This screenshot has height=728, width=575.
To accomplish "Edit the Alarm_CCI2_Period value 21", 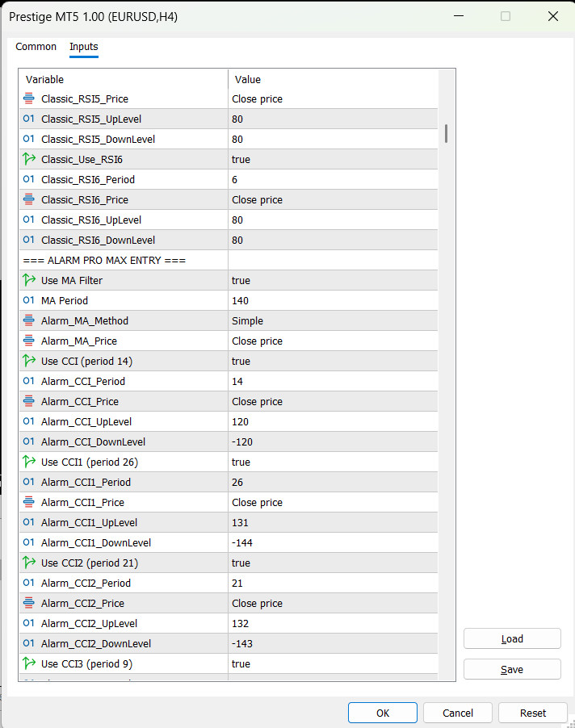I will [333, 584].
